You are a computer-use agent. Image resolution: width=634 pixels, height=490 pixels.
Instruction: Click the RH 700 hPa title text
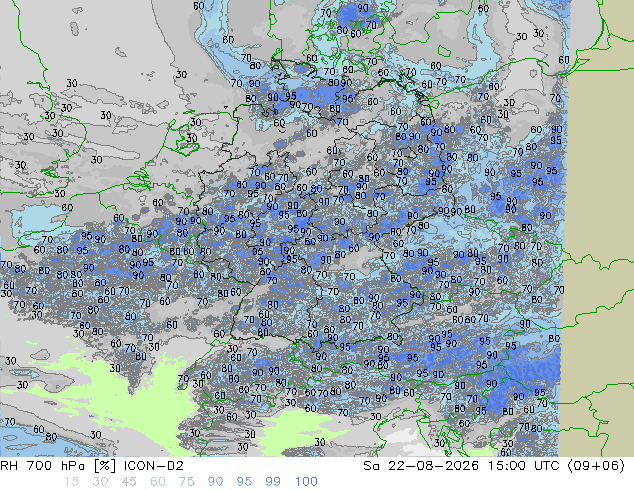(x=43, y=466)
